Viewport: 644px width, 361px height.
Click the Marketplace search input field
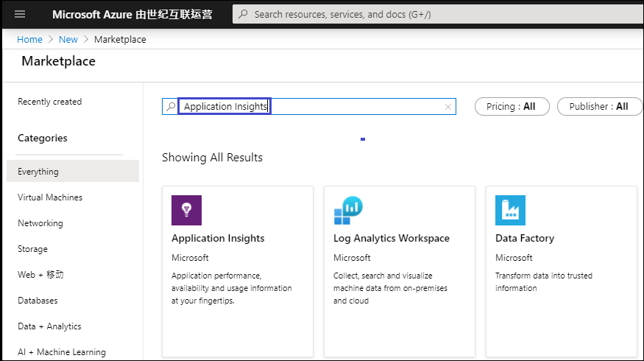point(353,107)
